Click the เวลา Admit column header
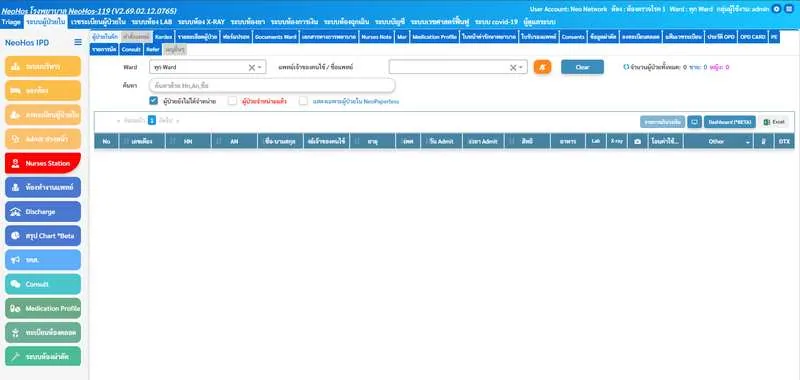The height and width of the screenshot is (380, 800). point(483,141)
